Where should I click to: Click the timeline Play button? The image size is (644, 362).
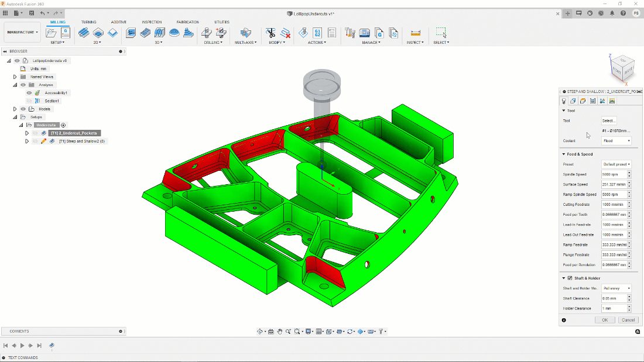(x=22, y=346)
